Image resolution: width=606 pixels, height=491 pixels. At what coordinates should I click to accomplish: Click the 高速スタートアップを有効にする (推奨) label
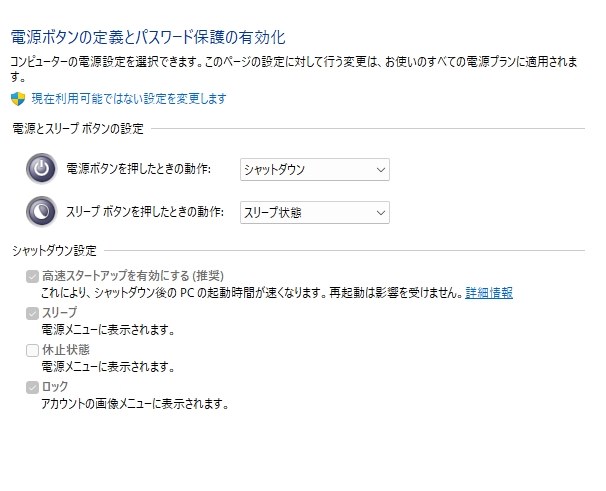point(133,276)
